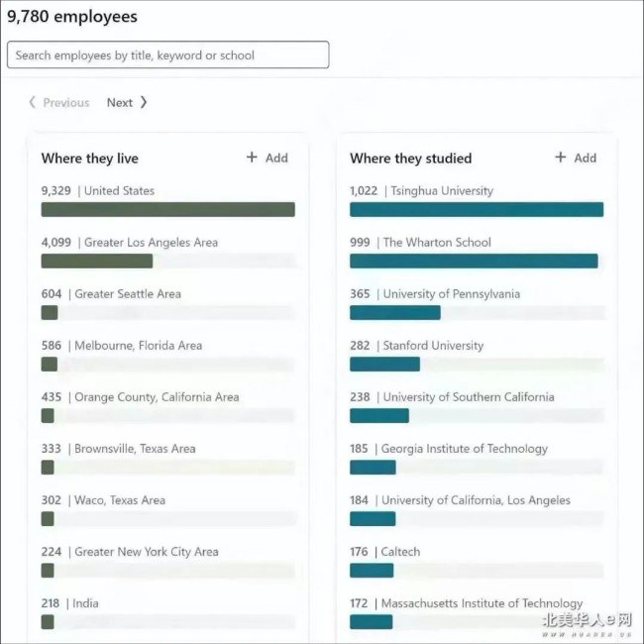
Task: Filter by Greater Los Angeles Area
Action: coord(168,253)
